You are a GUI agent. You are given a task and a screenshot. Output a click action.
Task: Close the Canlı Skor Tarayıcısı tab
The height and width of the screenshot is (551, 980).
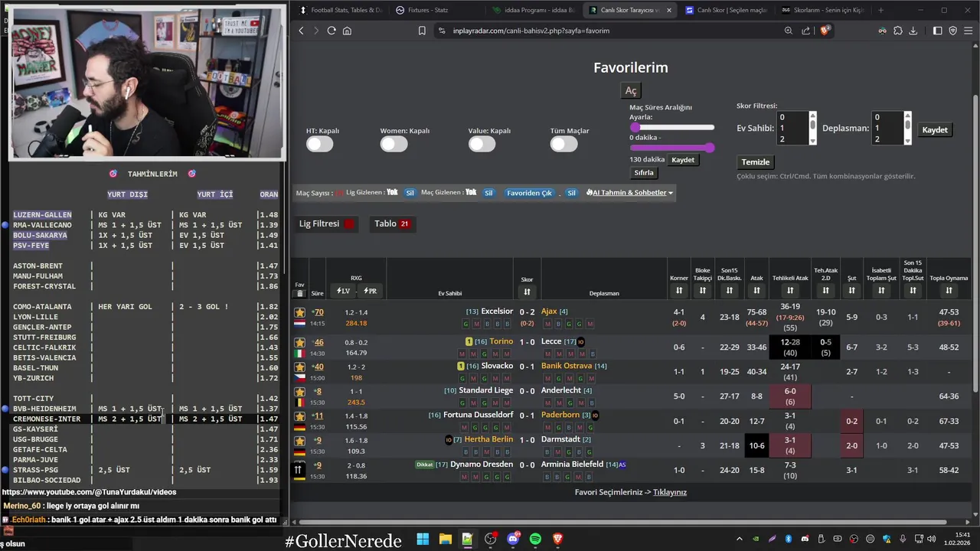(x=669, y=10)
